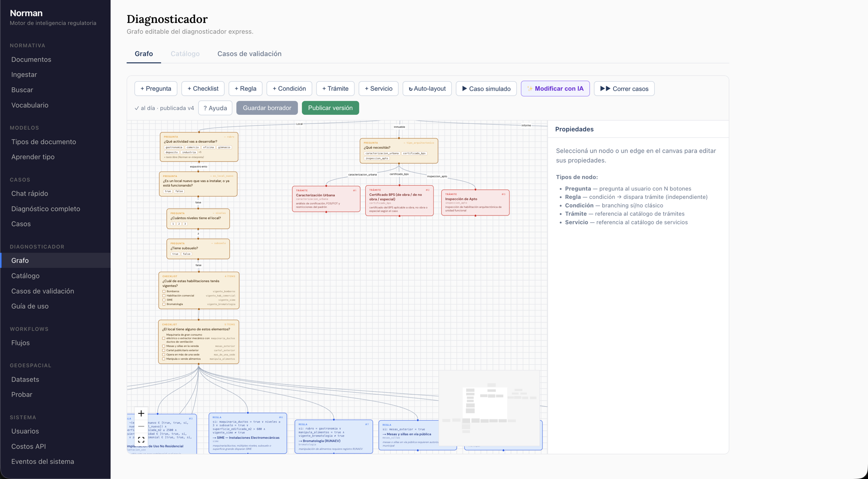Tick the Cartel publicitario exterior checkbox
The image size is (868, 479).
(x=164, y=350)
